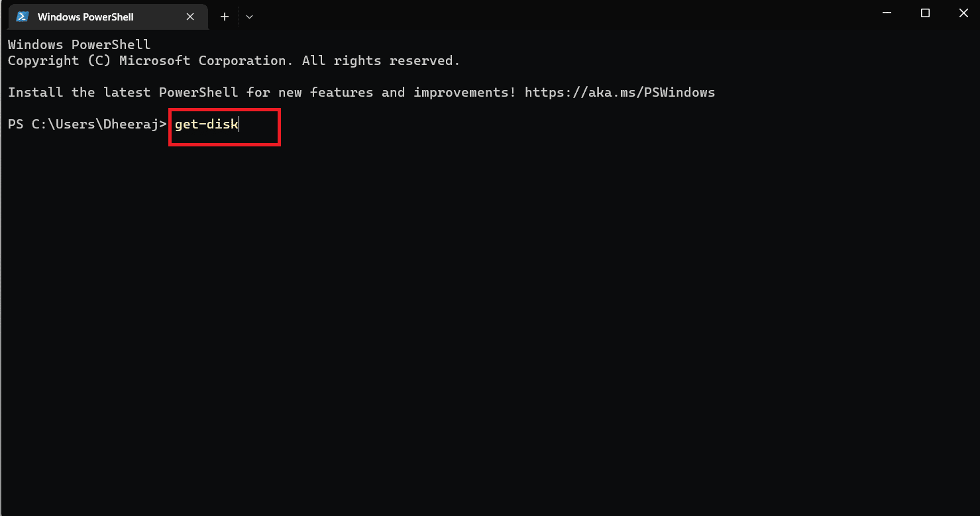Open a new tab with the plus button
Image resolution: width=980 pixels, height=516 pixels.
click(x=225, y=17)
